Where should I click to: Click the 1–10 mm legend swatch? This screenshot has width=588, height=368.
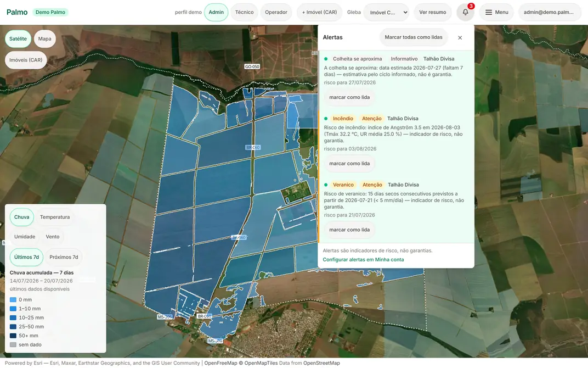[x=13, y=309]
